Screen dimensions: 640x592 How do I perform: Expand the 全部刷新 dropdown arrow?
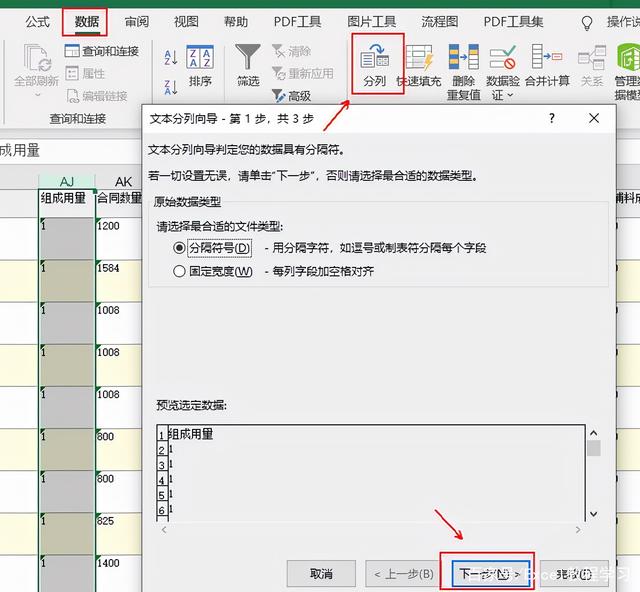[38, 95]
